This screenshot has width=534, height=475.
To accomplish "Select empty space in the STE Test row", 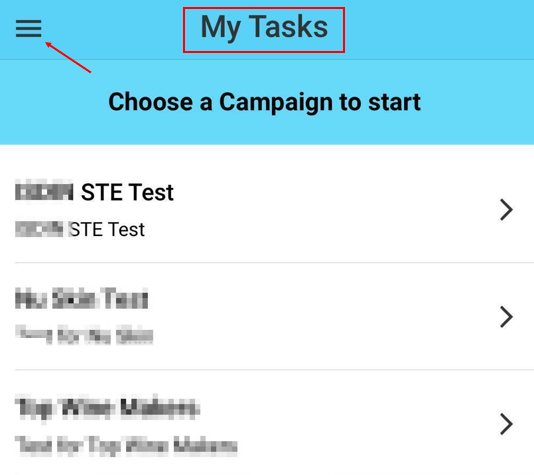I will (x=324, y=209).
